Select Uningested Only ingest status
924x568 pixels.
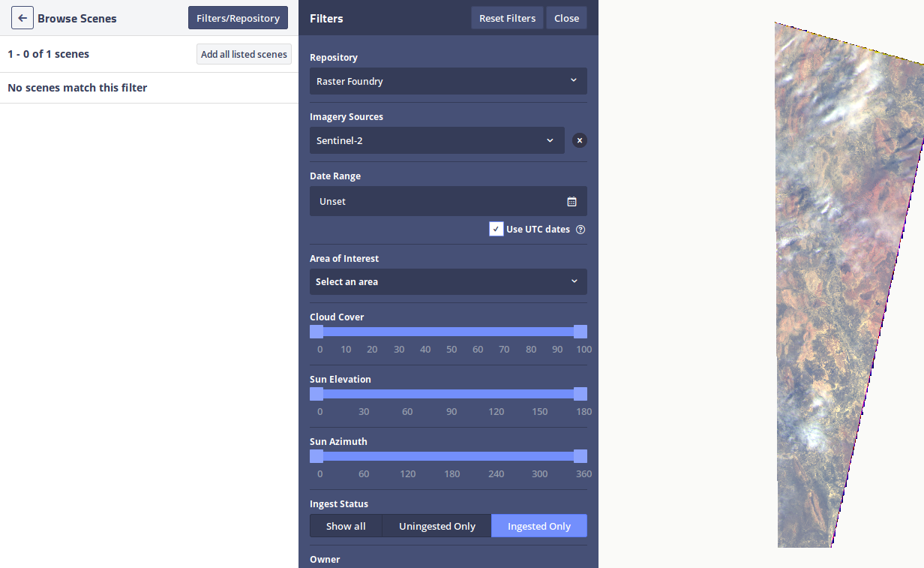pyautogui.click(x=436, y=526)
